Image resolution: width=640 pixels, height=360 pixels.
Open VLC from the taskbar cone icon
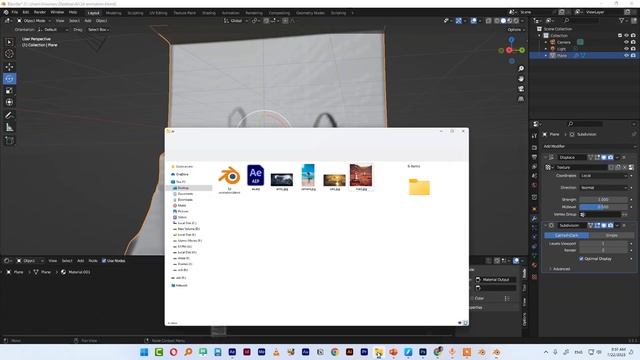[276, 352]
